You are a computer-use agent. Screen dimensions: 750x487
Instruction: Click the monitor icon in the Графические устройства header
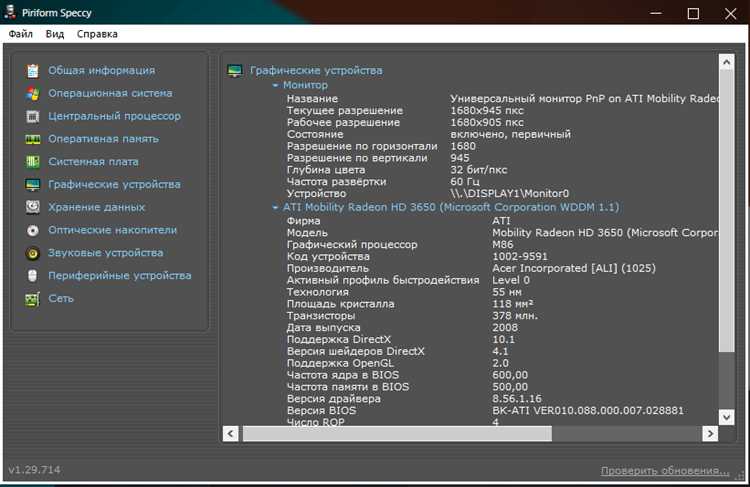(x=235, y=71)
